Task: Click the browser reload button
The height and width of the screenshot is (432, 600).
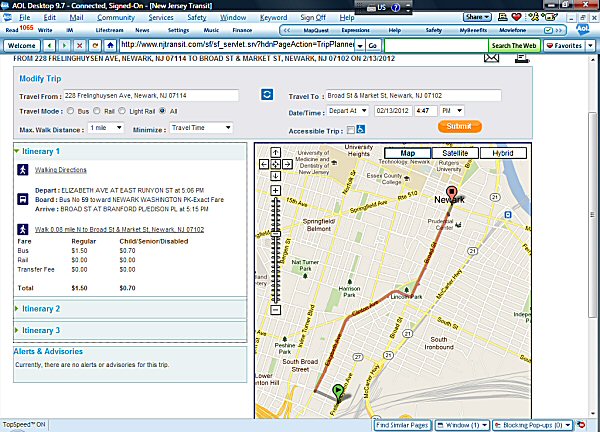Action: pyautogui.click(x=95, y=46)
